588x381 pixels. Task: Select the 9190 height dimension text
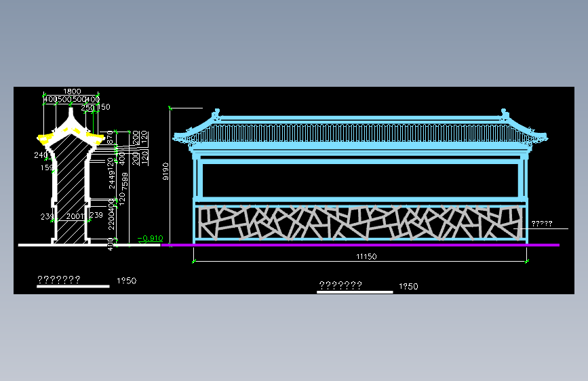(x=165, y=172)
